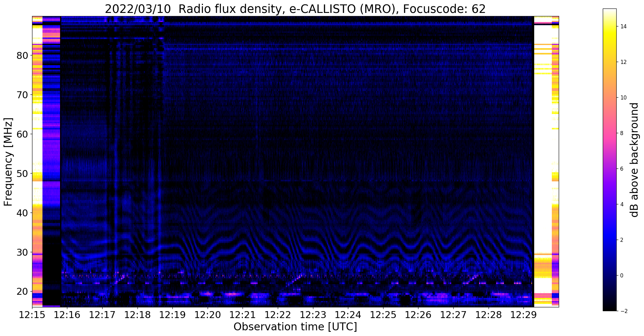This screenshot has height=336, width=644.
Task: Click the 50 MHz frequency tick label
Action: (22, 174)
